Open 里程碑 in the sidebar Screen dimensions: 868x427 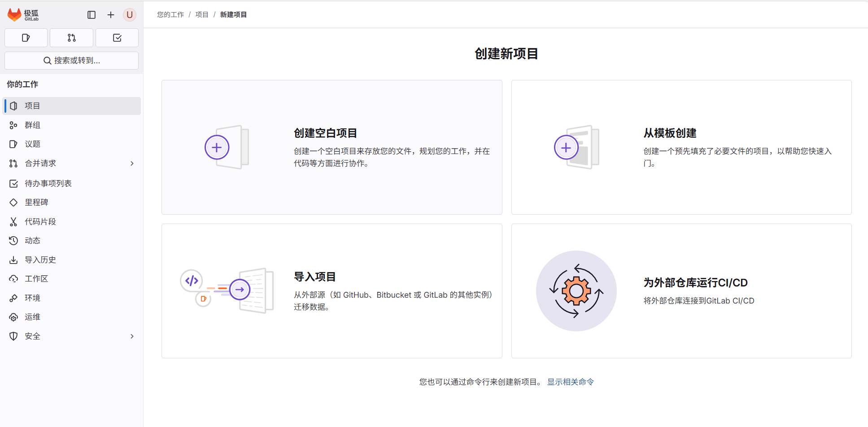(72, 202)
